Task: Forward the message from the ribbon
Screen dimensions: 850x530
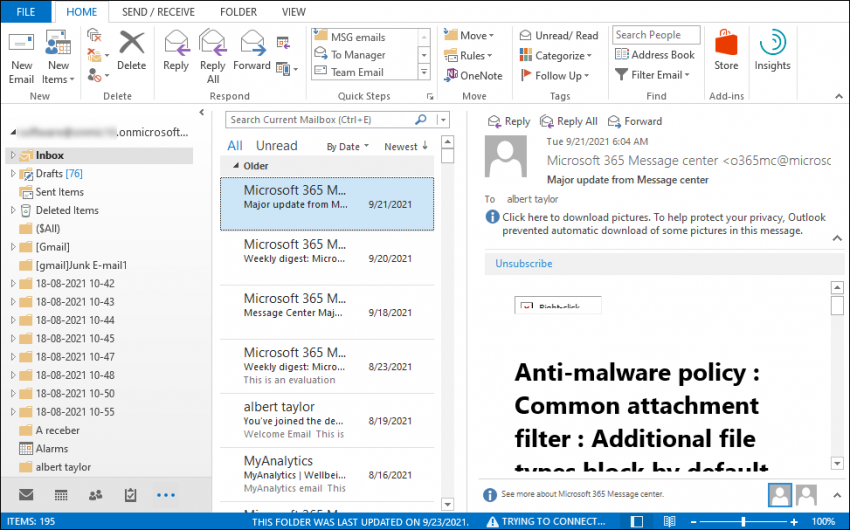Action: pos(252,51)
